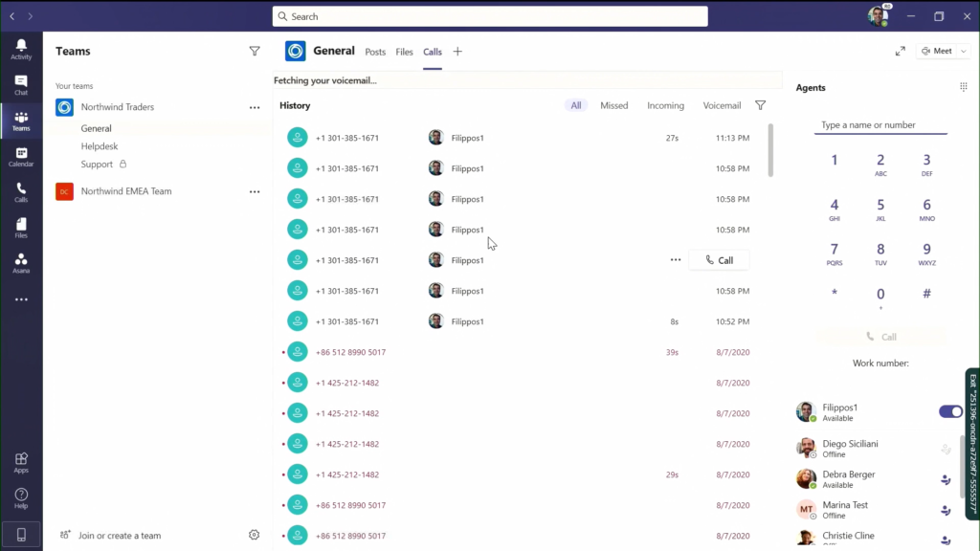
Task: Select agent Diego Siciliani
Action: coord(875,449)
